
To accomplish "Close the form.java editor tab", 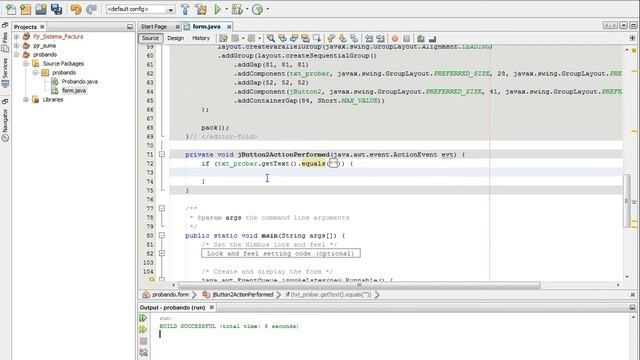I will (229, 27).
